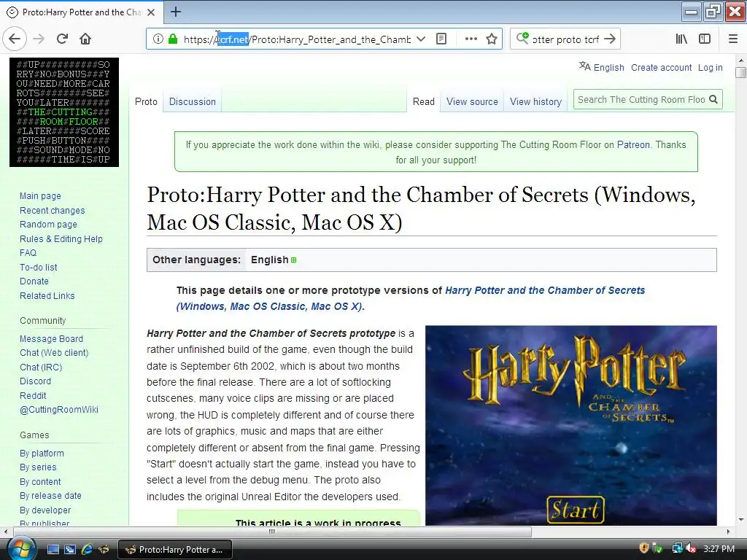The width and height of the screenshot is (747, 560).
Task: Open the Firefox hamburger menu
Action: (x=733, y=39)
